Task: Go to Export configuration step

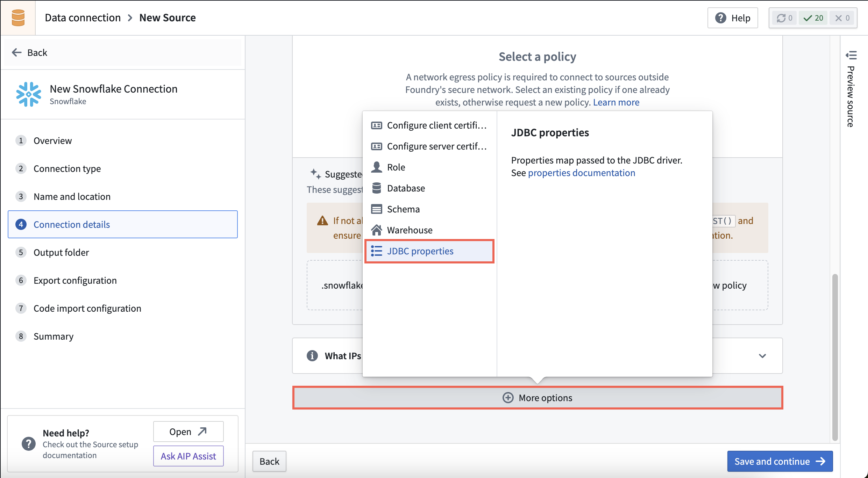Action: tap(123, 280)
